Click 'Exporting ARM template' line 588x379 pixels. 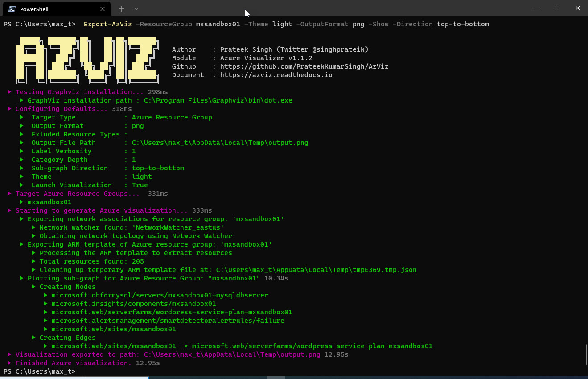point(146,244)
